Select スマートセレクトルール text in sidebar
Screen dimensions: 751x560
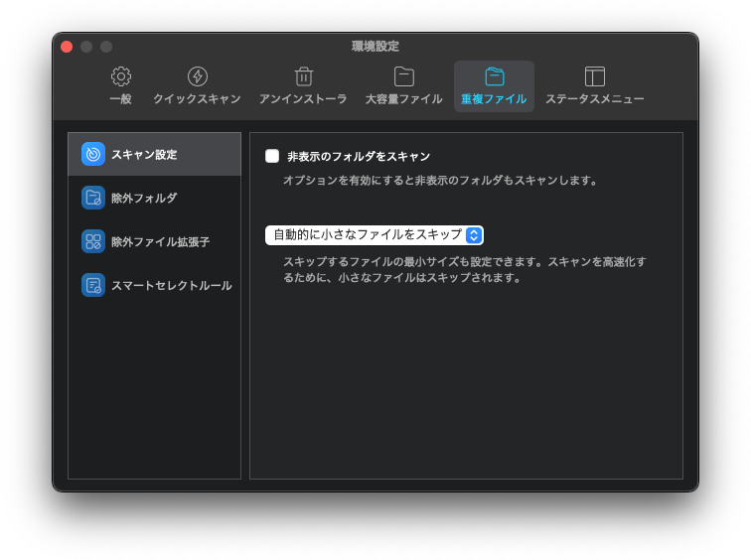172,286
